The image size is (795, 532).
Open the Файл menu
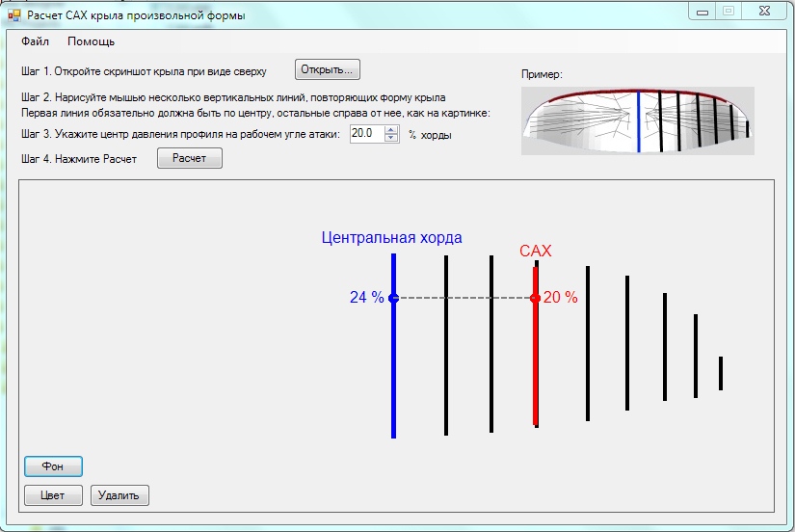coord(35,41)
